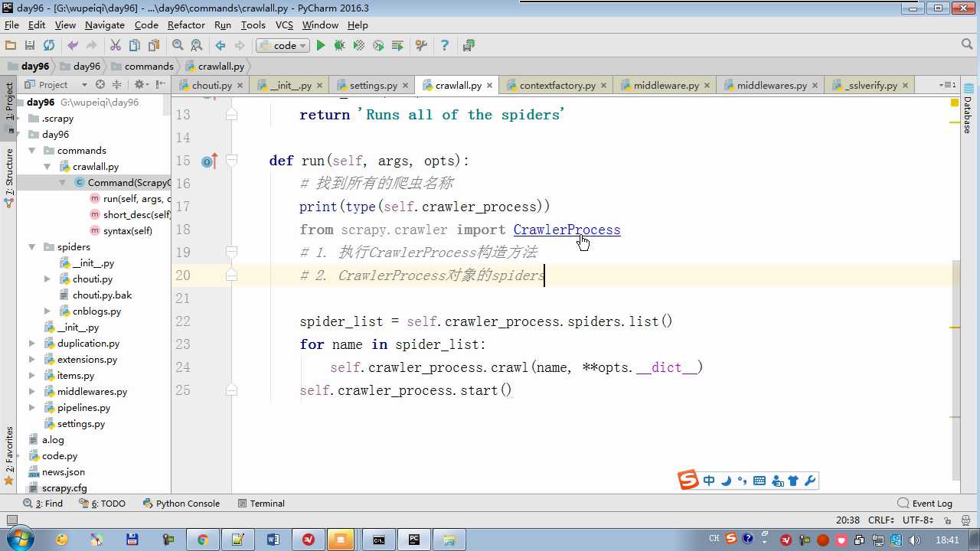Image resolution: width=980 pixels, height=551 pixels.
Task: Click the override marker icon on line 15
Action: point(210,161)
